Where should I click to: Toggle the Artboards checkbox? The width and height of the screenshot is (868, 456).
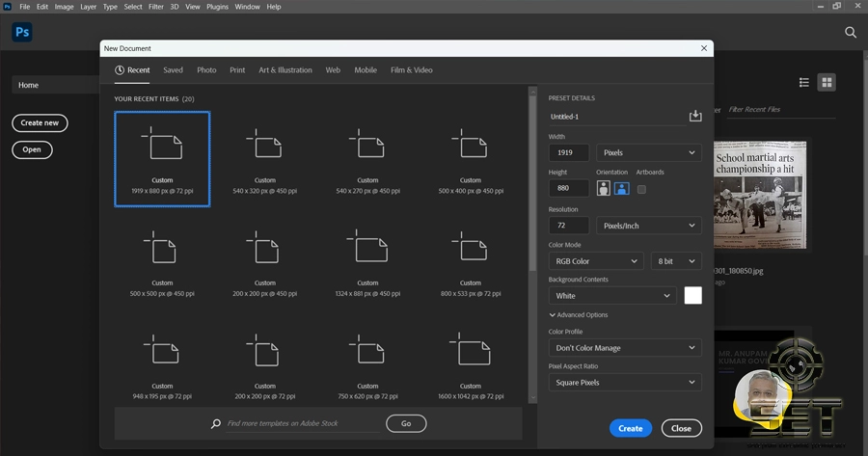click(x=641, y=189)
